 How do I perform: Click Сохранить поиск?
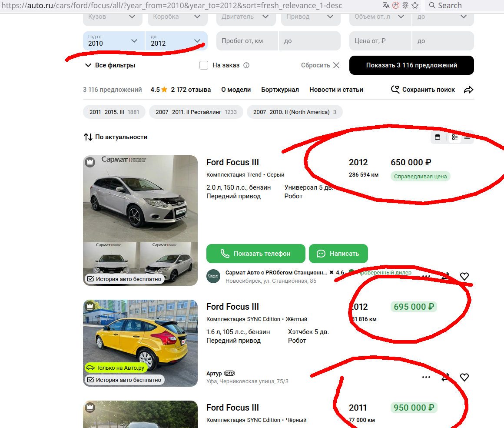[x=423, y=90]
